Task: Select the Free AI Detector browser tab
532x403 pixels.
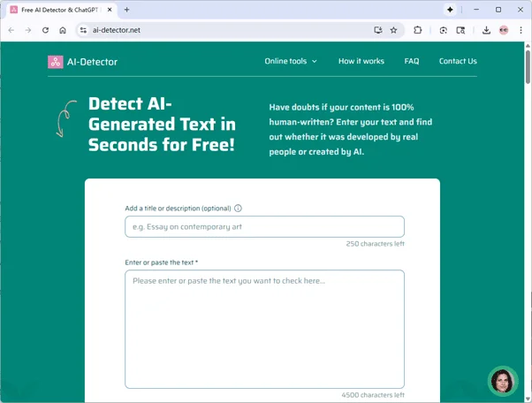Action: [x=61, y=10]
